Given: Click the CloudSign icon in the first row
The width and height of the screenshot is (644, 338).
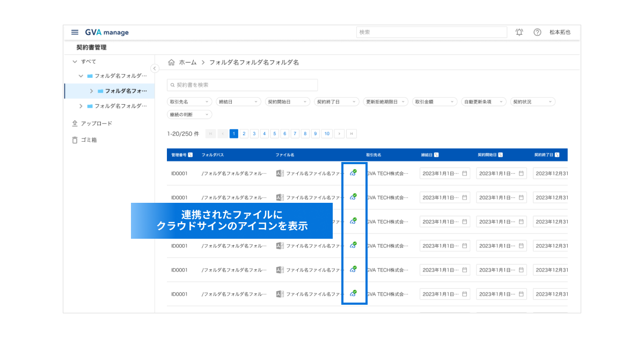Looking at the screenshot, I should pos(353,173).
